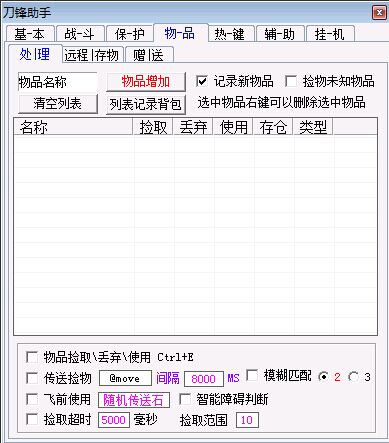The image size is (389, 443).
Task: Click the 清空列表 button
Action: [x=58, y=104]
